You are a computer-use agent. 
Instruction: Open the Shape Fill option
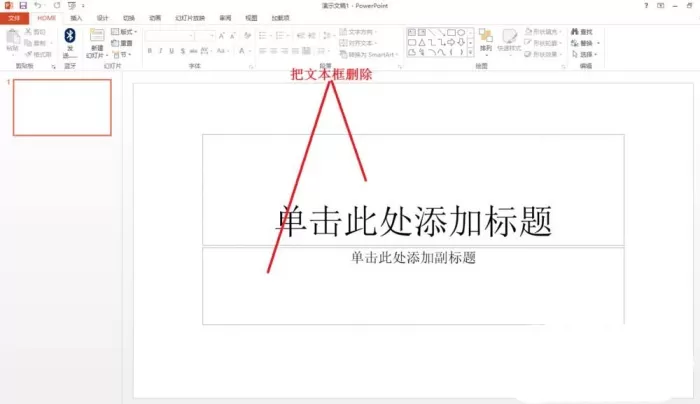click(543, 32)
